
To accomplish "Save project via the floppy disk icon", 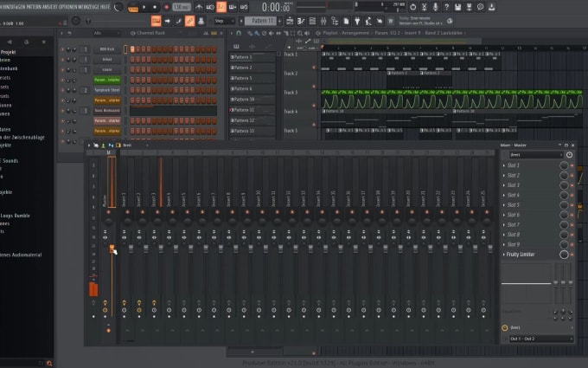I will [x=457, y=7].
